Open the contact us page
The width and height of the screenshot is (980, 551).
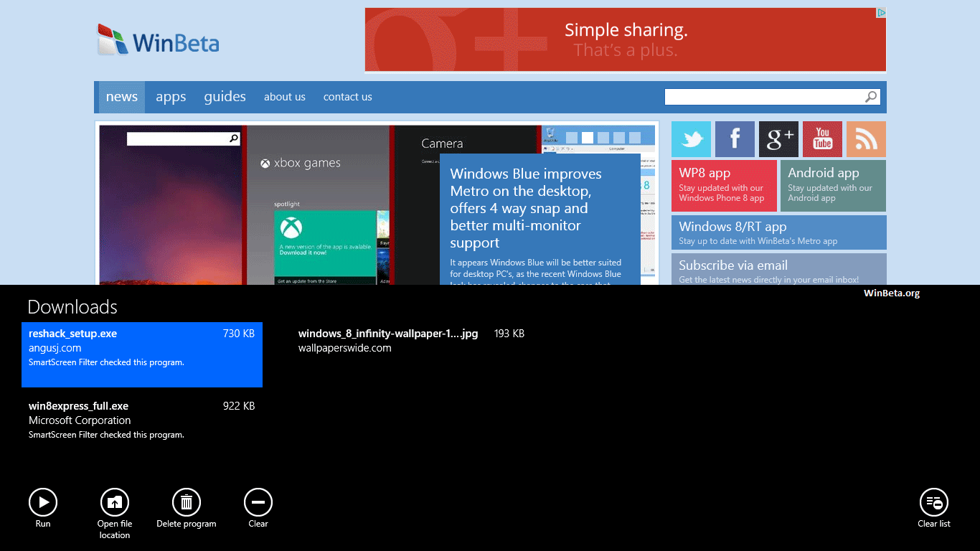pyautogui.click(x=347, y=97)
